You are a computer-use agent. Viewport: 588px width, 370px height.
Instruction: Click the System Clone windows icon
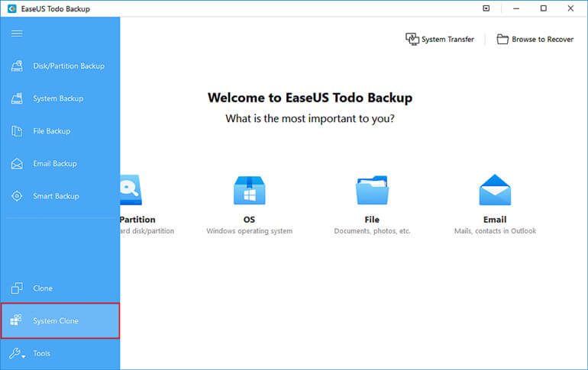tap(16, 320)
